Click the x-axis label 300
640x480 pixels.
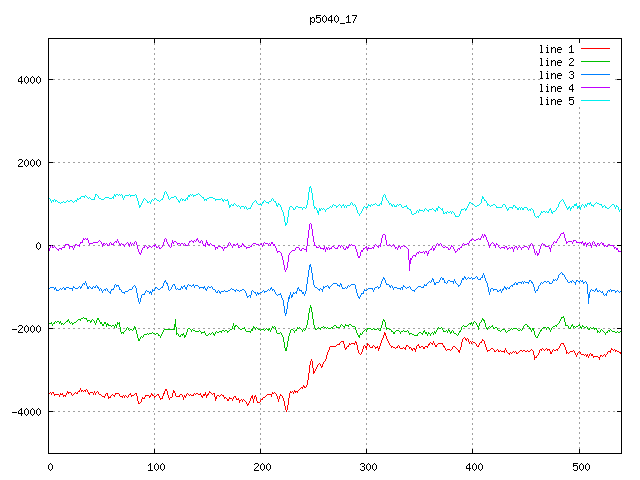tap(368, 467)
